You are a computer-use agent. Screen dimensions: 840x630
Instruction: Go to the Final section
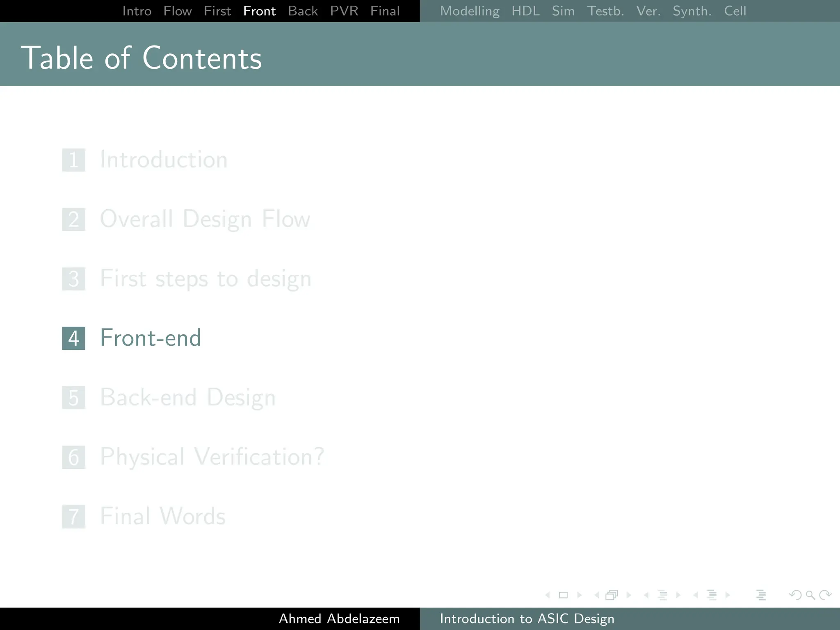(x=385, y=11)
